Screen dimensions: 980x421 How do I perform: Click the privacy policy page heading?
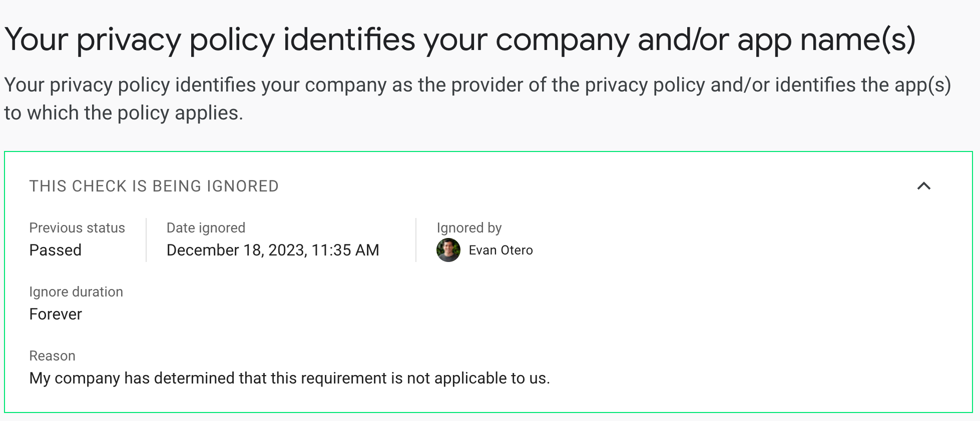[x=459, y=39]
